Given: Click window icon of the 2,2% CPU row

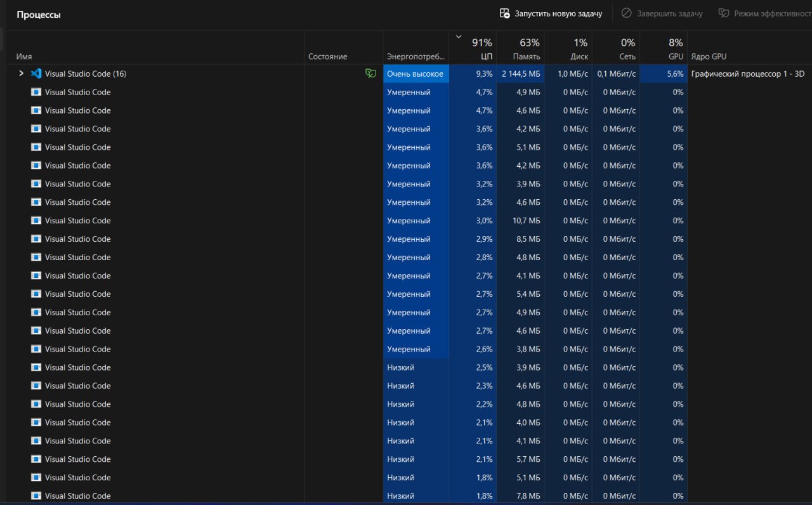Looking at the screenshot, I should [36, 405].
